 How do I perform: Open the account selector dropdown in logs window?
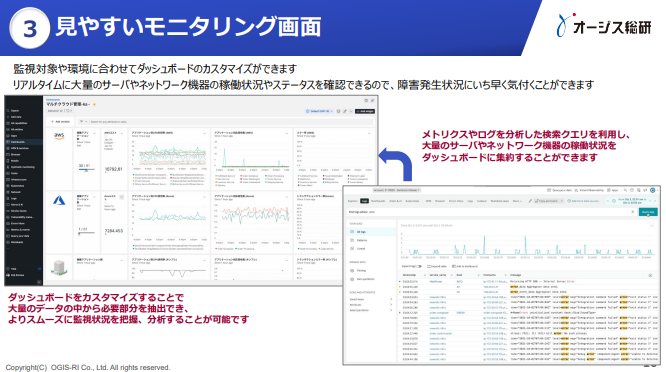coord(396,190)
